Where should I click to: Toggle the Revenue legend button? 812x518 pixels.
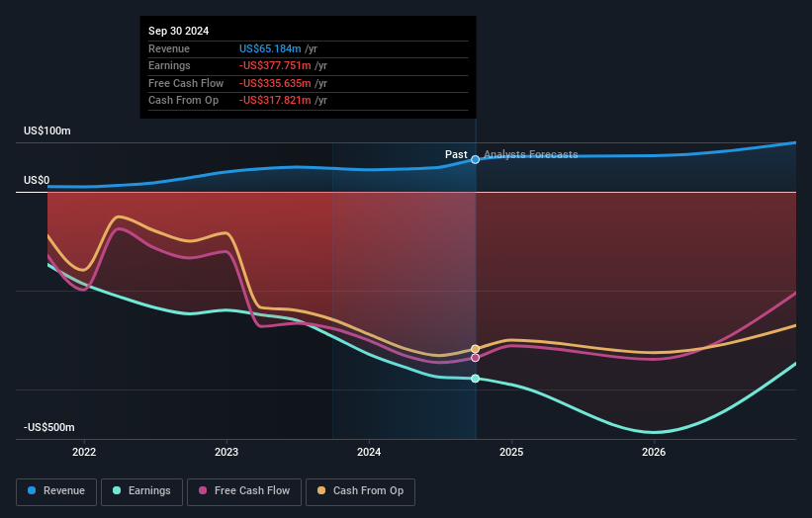(x=56, y=491)
